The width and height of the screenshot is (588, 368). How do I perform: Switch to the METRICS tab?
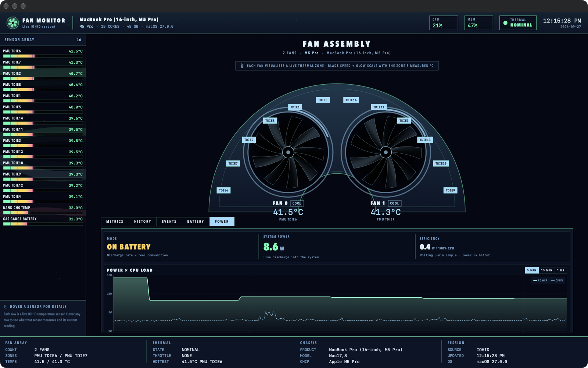(x=115, y=222)
